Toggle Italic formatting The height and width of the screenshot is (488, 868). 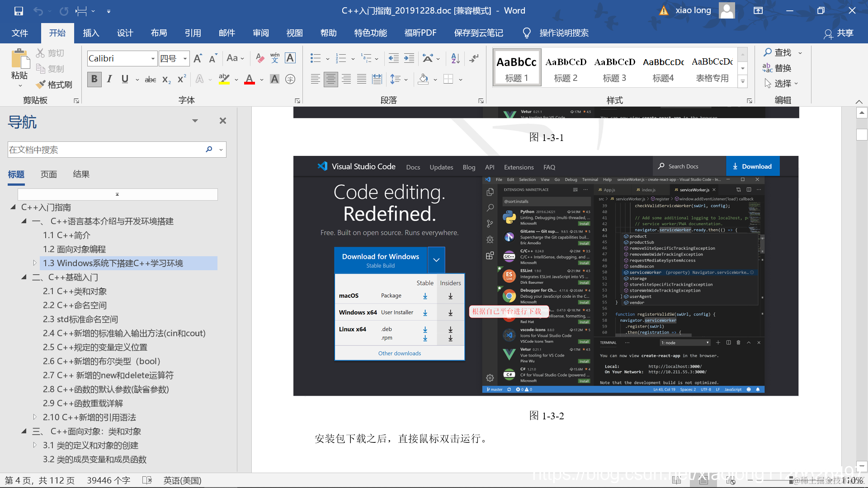[x=109, y=80]
